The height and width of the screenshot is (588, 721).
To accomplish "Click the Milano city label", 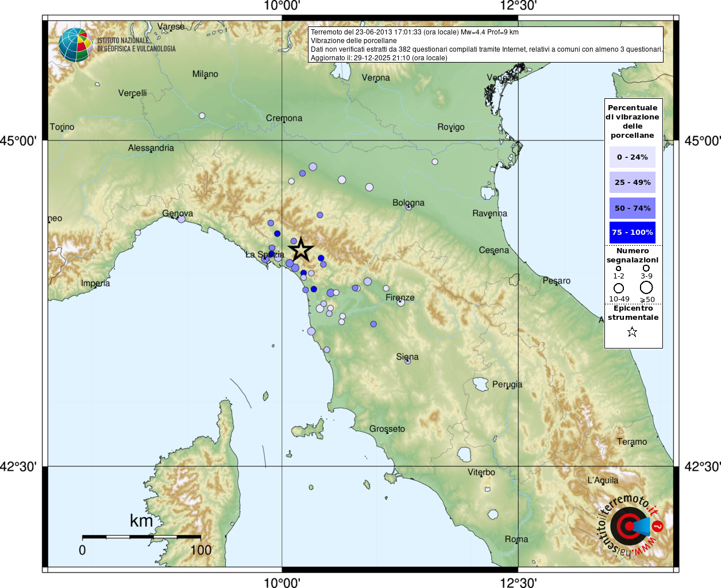I will 205,74.
